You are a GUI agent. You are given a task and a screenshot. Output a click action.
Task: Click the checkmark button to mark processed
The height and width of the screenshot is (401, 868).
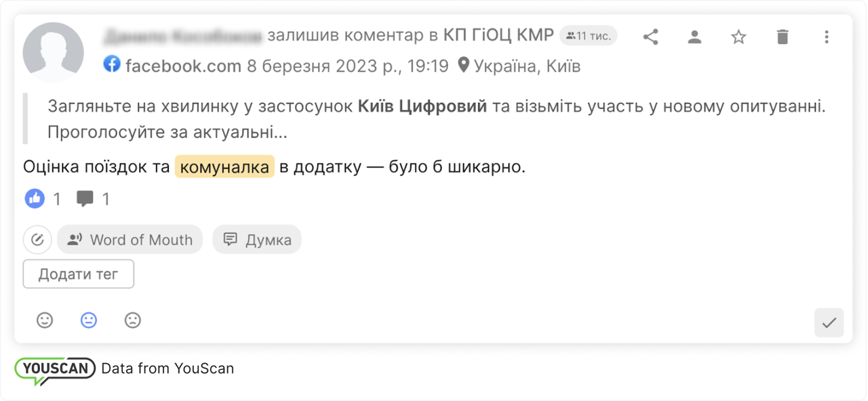point(829,322)
